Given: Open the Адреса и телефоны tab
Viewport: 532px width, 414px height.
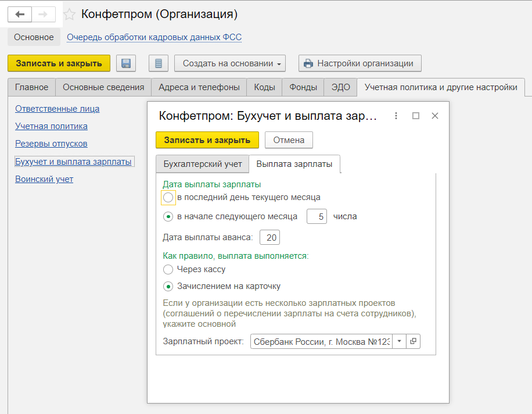Looking at the screenshot, I should [199, 87].
